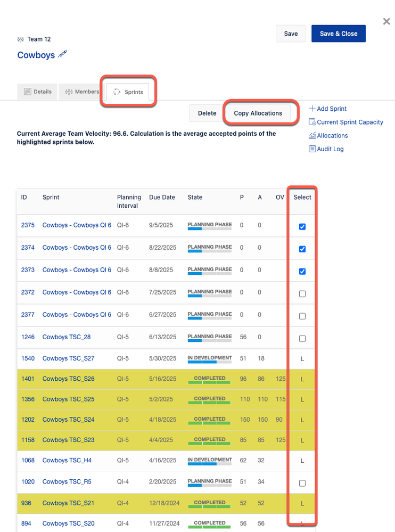
Task: Click the Due Date column header
Action: 162,198
